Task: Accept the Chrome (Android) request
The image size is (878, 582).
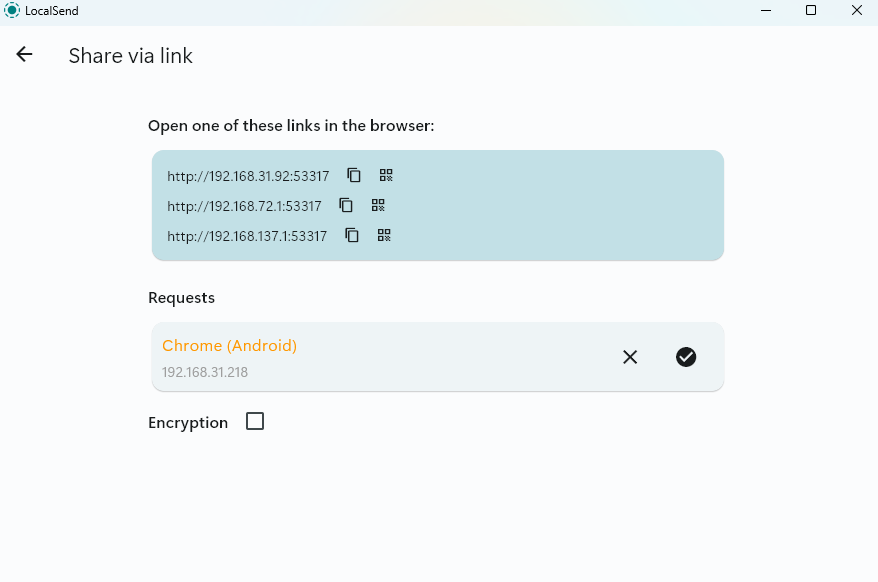Action: coord(686,357)
